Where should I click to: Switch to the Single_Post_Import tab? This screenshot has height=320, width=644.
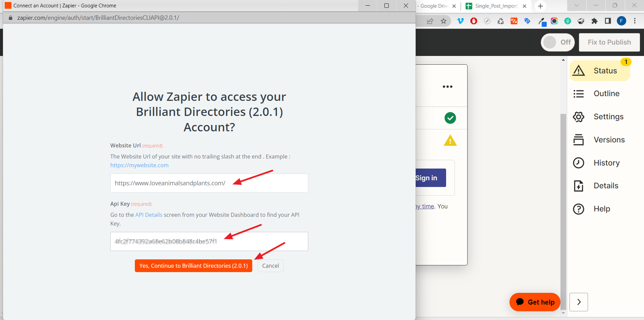pos(496,6)
